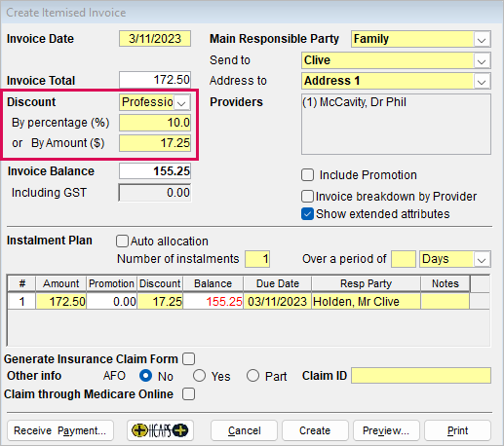Expand the Discount type dropdown
The image size is (504, 446).
coord(181,102)
